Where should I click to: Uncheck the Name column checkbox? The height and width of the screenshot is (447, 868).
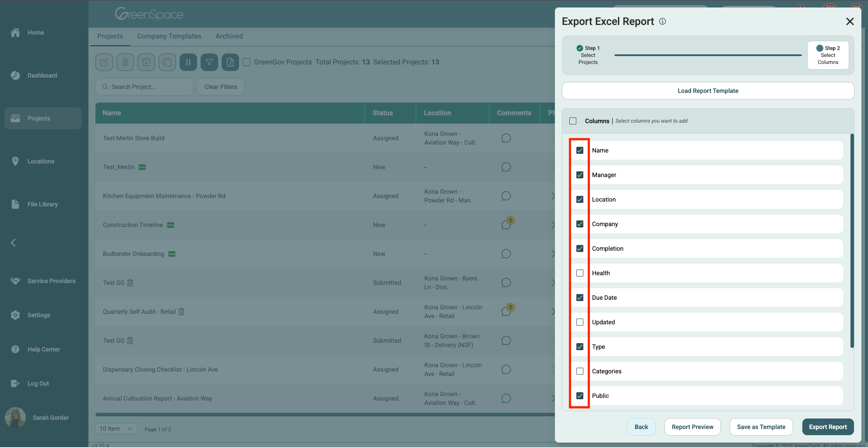[580, 150]
